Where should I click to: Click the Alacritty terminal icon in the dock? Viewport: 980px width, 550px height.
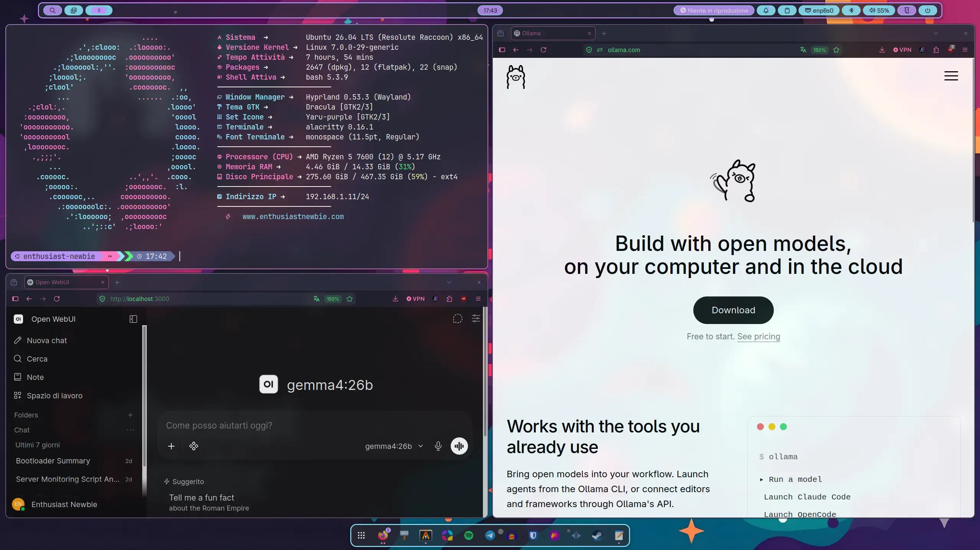(x=425, y=535)
